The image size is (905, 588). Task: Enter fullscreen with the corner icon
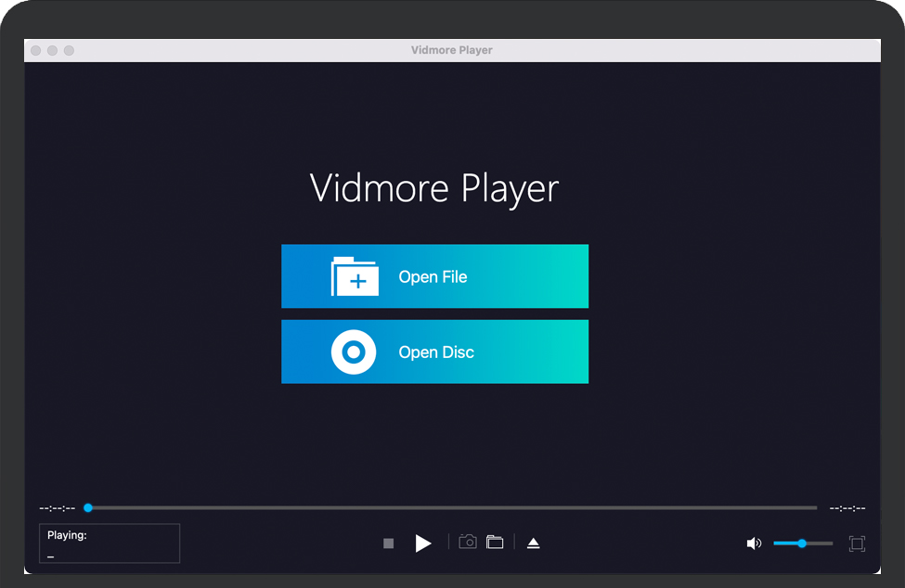(857, 543)
